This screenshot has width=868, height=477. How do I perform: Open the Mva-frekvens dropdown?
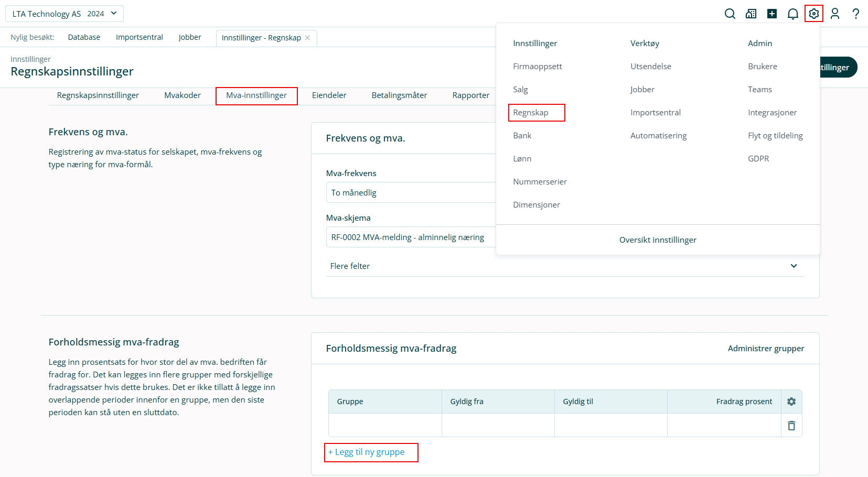[410, 193]
